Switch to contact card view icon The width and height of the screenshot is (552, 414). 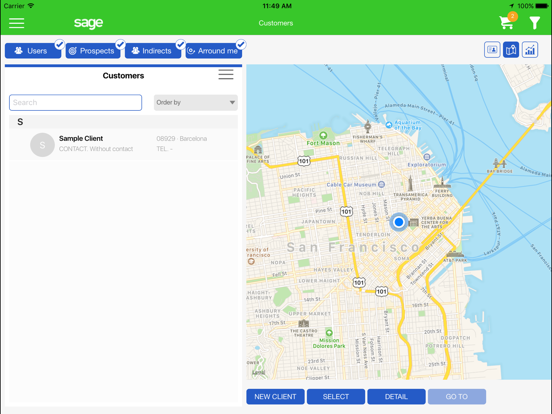pyautogui.click(x=492, y=50)
